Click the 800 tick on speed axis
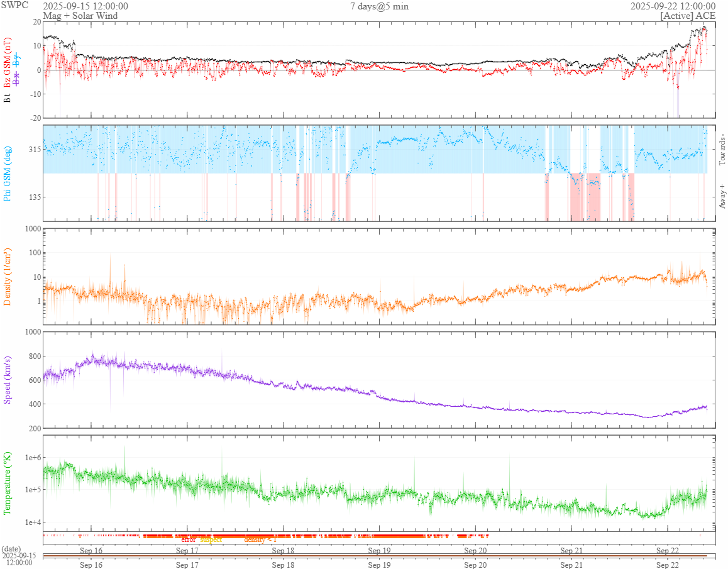The width and height of the screenshot is (728, 569). (35, 356)
